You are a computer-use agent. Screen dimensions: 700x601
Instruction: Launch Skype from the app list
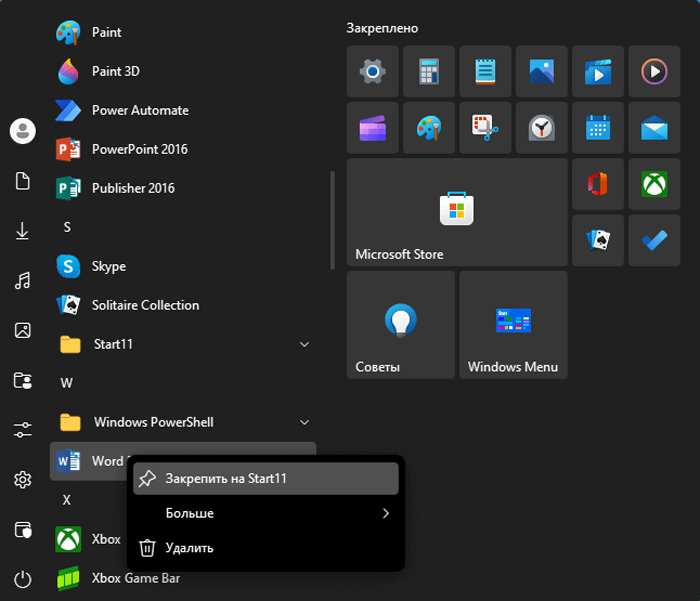tap(108, 266)
